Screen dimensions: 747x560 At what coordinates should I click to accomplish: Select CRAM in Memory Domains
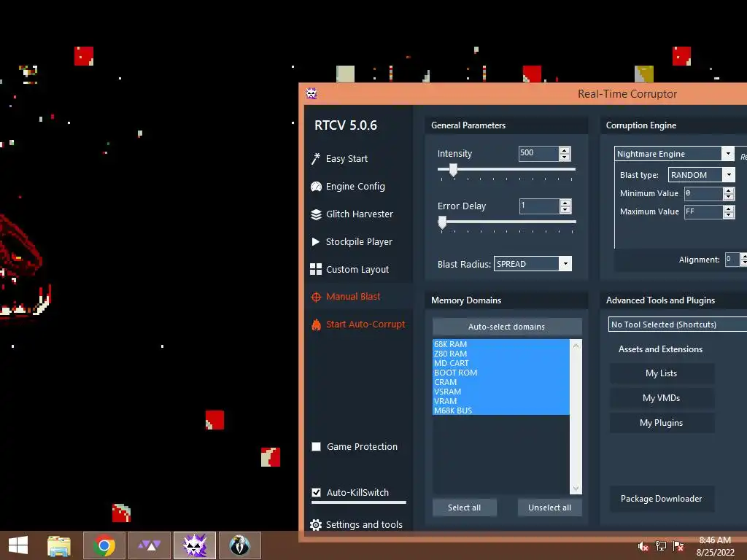tap(500, 382)
